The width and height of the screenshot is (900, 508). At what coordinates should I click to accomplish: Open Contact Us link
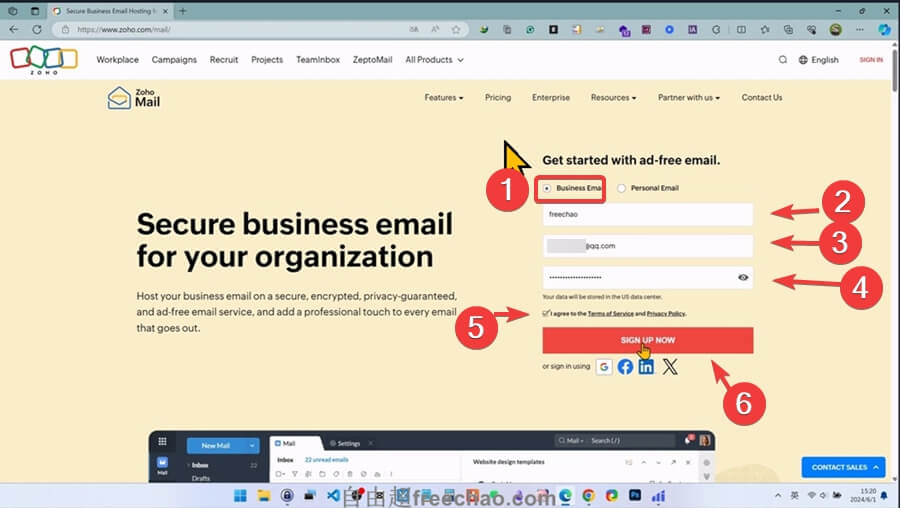point(762,98)
